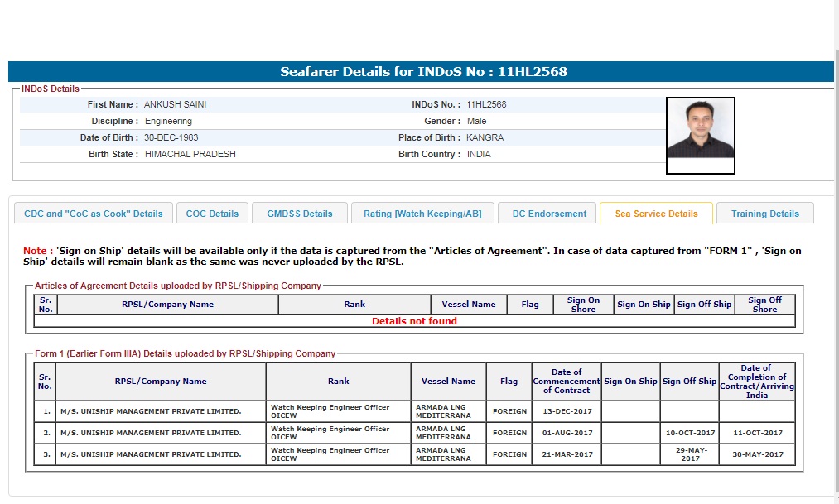Screen dimensions: 839x504
Task: Select the Rating [Watch Keeping/AB] tab
Action: point(422,214)
